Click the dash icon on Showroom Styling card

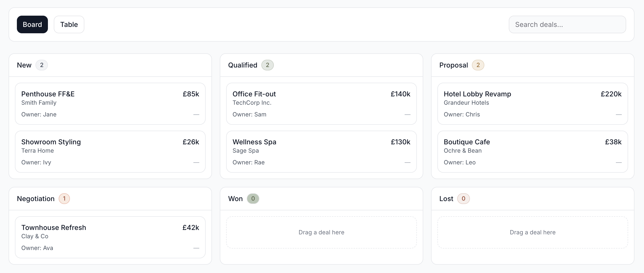point(197,162)
